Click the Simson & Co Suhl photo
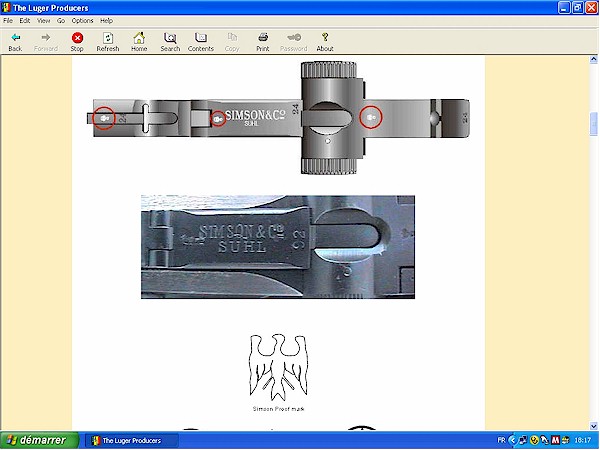The width and height of the screenshot is (600, 450). click(x=278, y=247)
